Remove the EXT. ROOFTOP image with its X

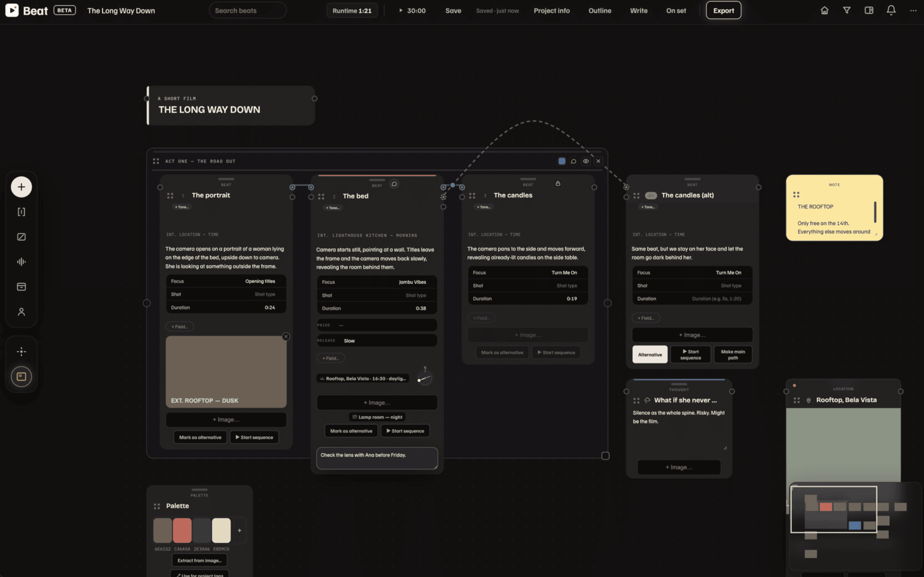point(286,337)
